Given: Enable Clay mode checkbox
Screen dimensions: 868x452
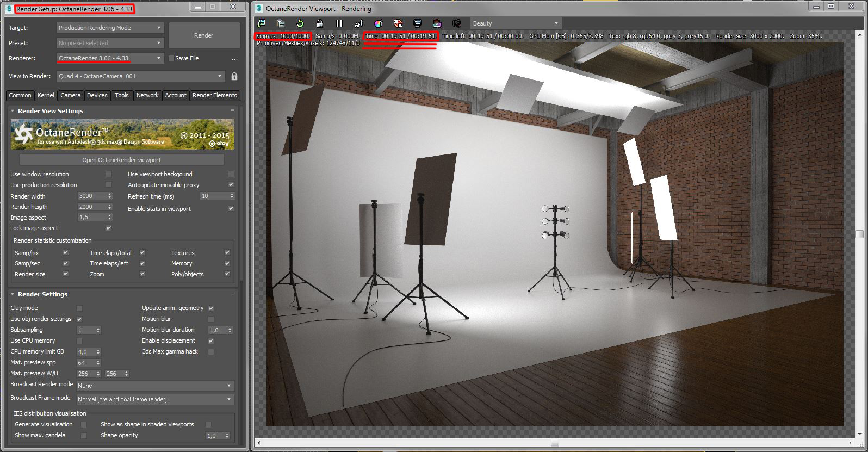Looking at the screenshot, I should [79, 308].
